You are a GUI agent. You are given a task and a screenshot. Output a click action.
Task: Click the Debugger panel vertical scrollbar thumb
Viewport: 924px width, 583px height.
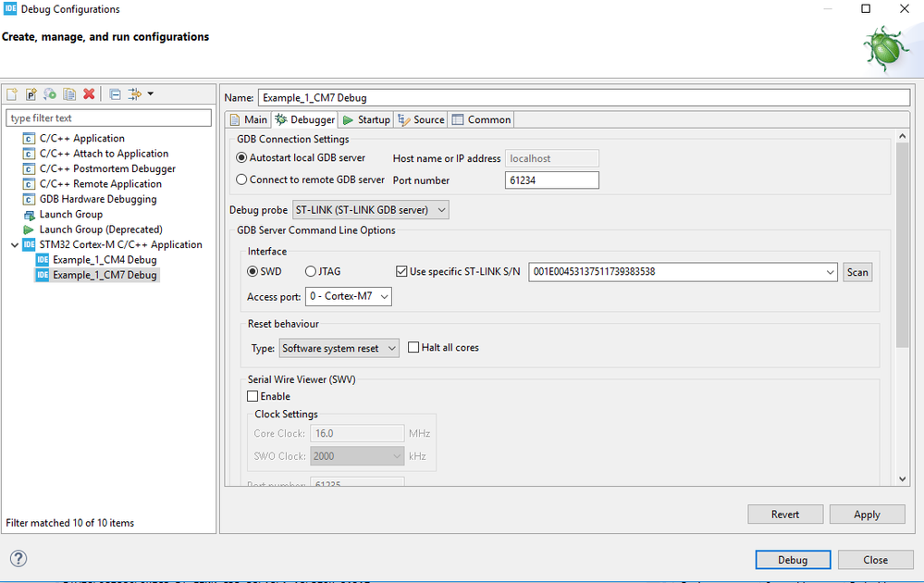coord(902,244)
